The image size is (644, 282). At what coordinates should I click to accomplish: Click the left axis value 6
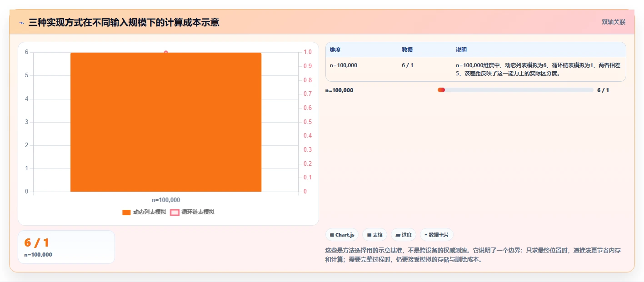click(26, 52)
